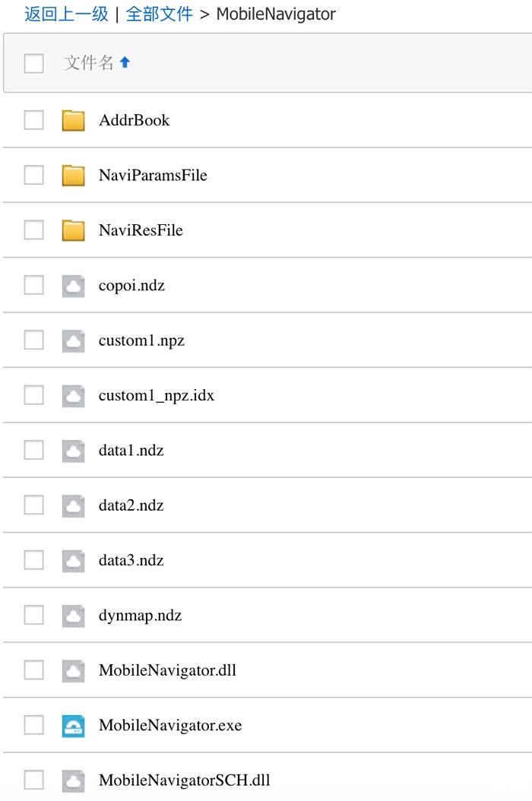Check the box beside custom1.npz
Viewport: 532px width, 801px height.
(33, 340)
